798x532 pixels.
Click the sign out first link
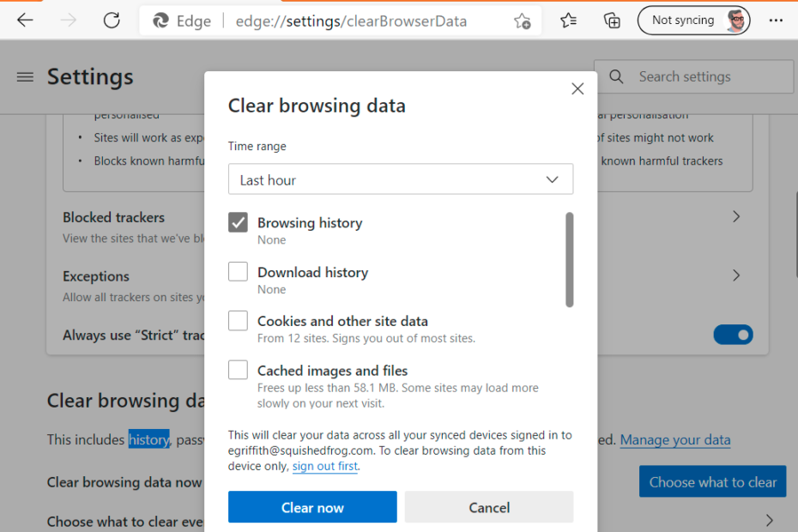pyautogui.click(x=325, y=467)
